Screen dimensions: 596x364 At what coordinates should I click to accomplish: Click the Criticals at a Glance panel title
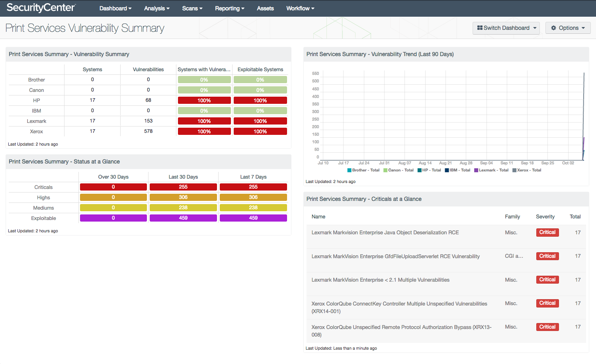(364, 199)
